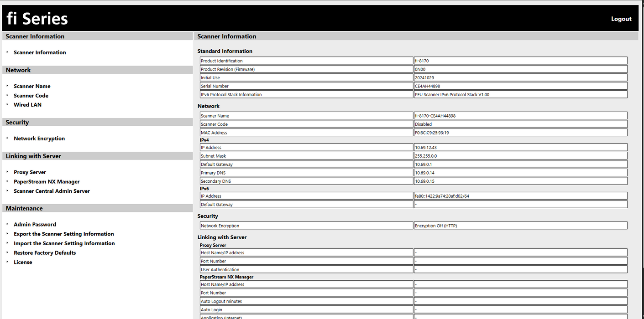Screen dimensions: 644x319
Task: Select Scanner Code in Network section
Action: click(31, 96)
